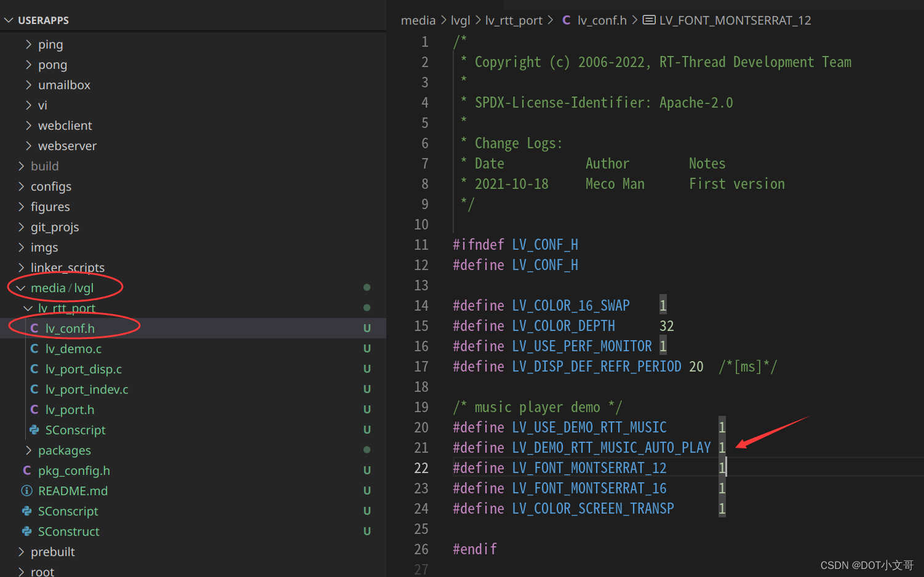Click the #endif directive on line 26
This screenshot has height=577, width=924.
(475, 549)
